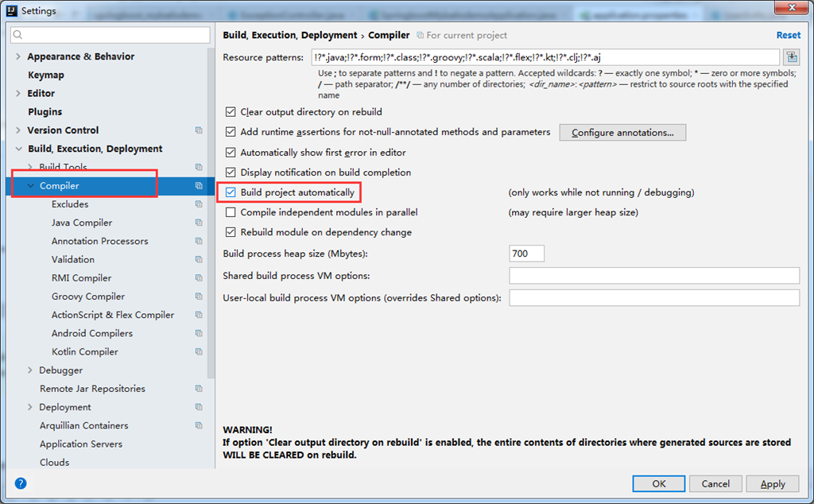Expand Build Tools node arrow
Viewport: 814px width, 504px height.
click(x=29, y=167)
